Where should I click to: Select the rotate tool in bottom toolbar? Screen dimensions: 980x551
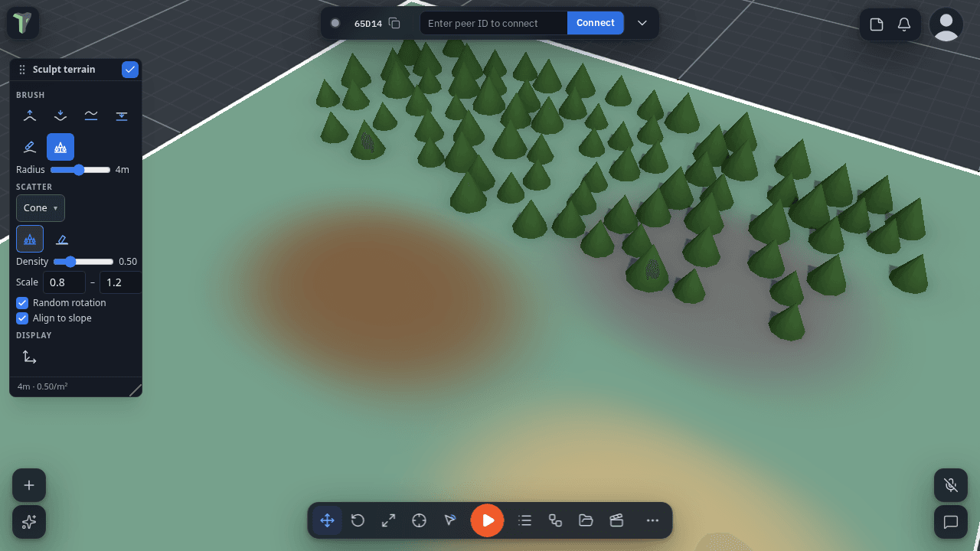tap(358, 520)
